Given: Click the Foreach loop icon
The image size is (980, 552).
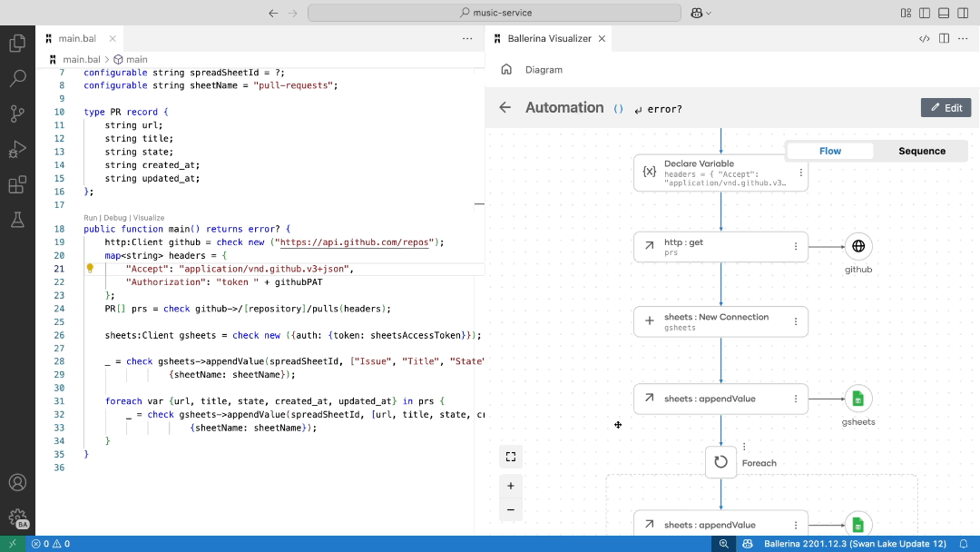Looking at the screenshot, I should pos(720,462).
